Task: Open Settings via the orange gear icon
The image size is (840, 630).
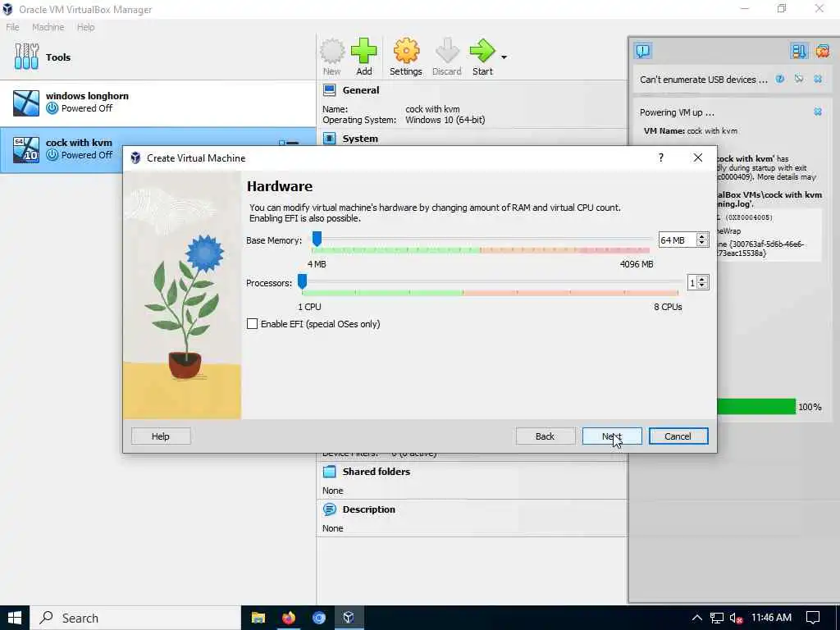Action: pos(406,52)
